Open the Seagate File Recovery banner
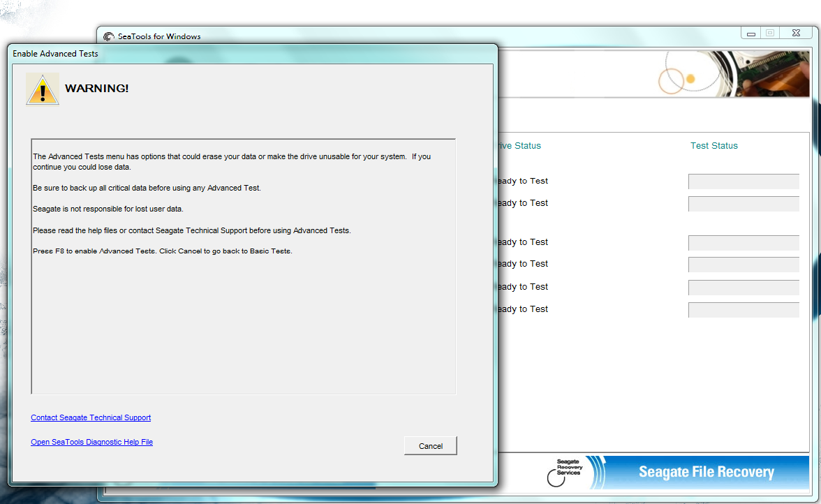 706,472
